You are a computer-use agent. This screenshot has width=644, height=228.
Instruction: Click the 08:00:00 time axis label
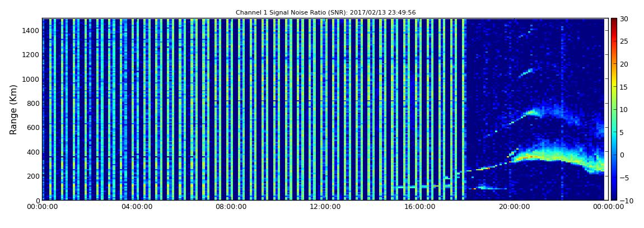tap(231, 207)
